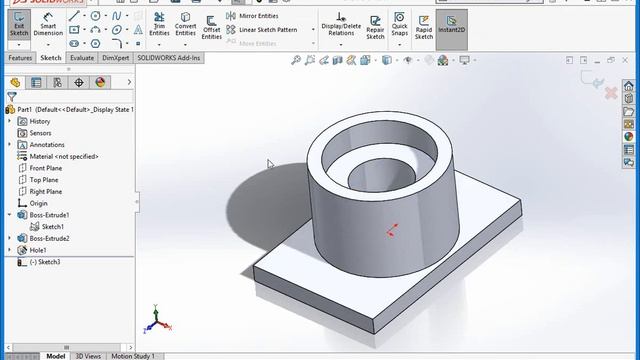Select the sketch Text tool
The height and width of the screenshot is (360, 640).
click(x=138, y=30)
